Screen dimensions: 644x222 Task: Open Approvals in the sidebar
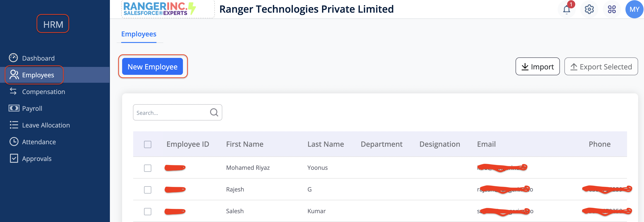coord(37,158)
